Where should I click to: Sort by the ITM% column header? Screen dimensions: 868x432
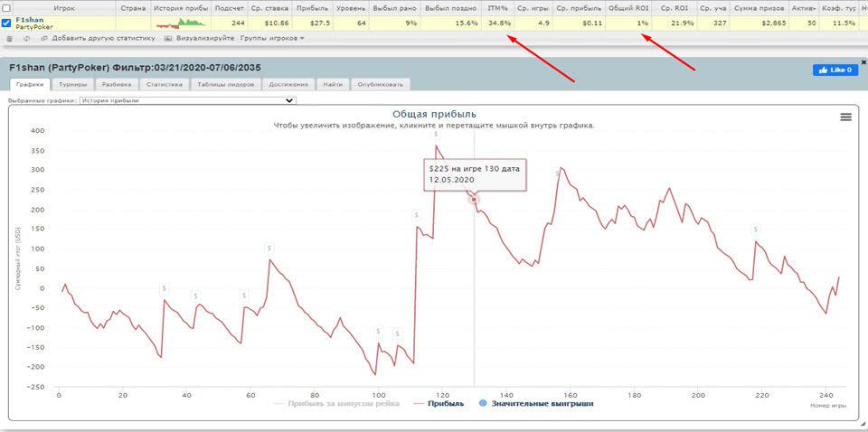point(498,7)
